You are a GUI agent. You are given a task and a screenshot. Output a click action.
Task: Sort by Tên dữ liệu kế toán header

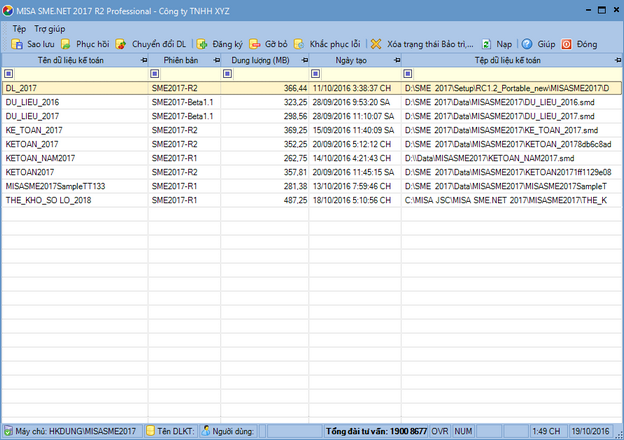(71, 60)
